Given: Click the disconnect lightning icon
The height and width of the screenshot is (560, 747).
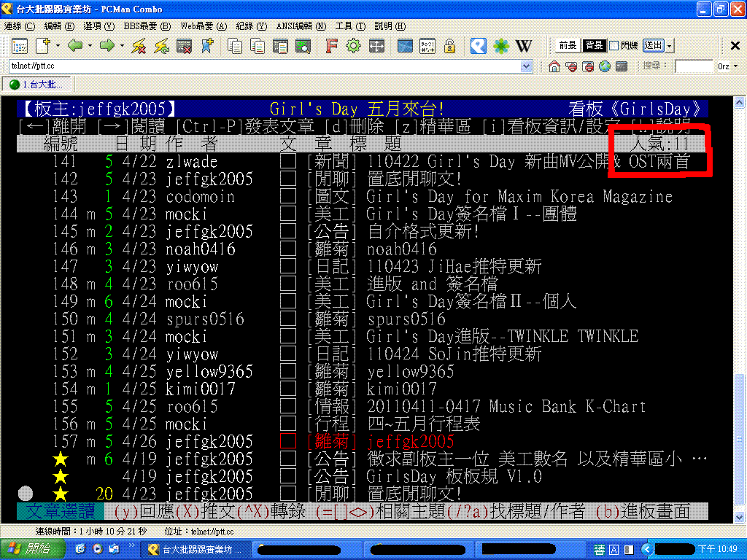Looking at the screenshot, I should point(139,46).
